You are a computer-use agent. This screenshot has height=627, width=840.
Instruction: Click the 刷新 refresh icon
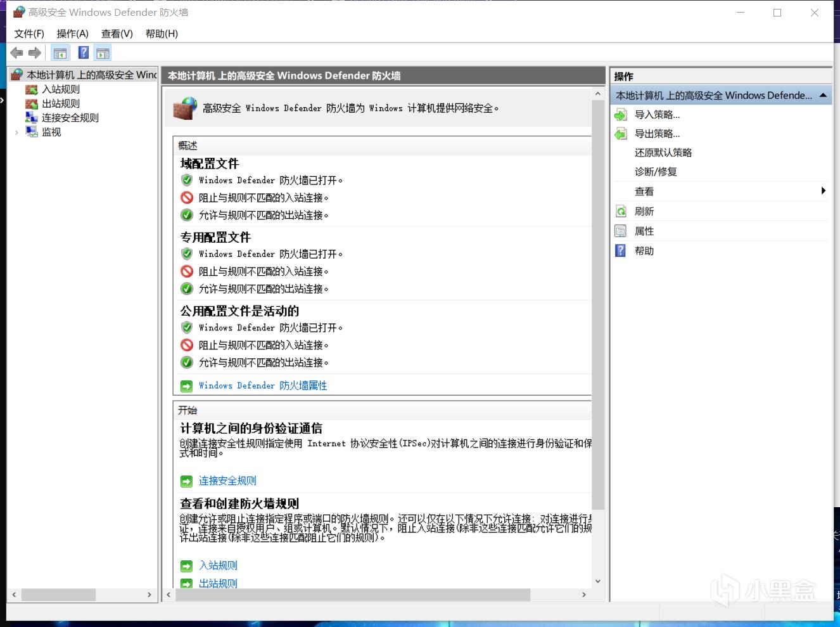621,212
